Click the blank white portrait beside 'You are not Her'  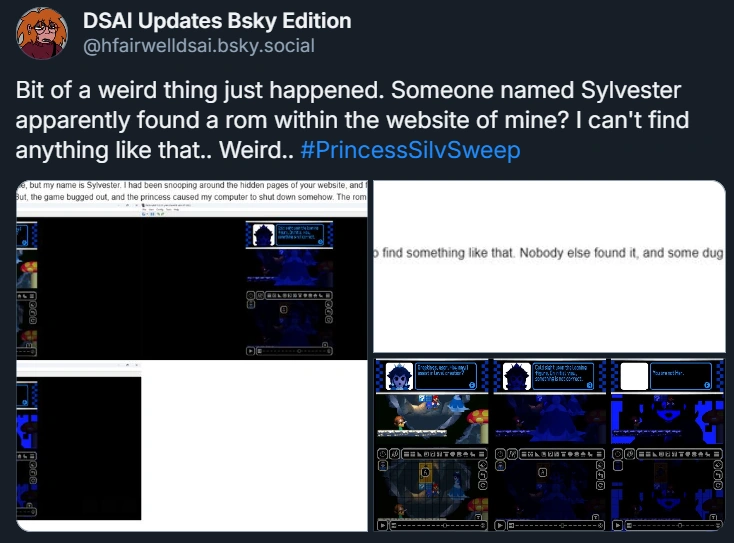(634, 376)
